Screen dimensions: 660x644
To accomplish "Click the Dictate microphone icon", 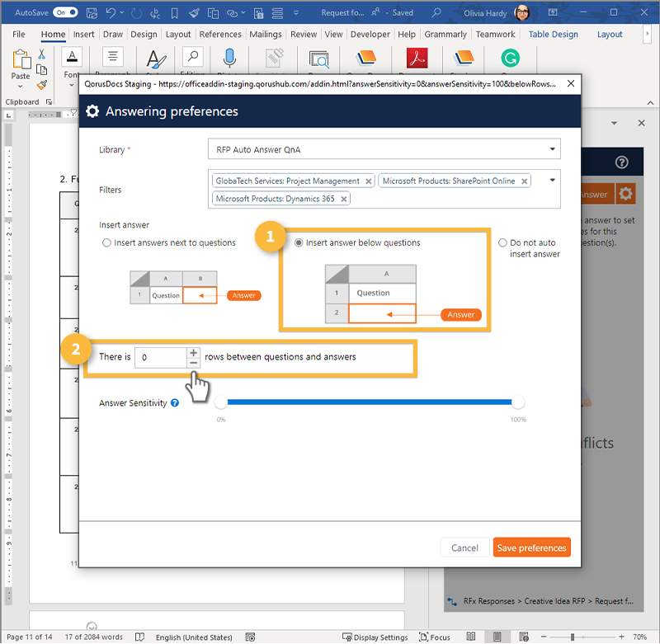I will pyautogui.click(x=229, y=58).
